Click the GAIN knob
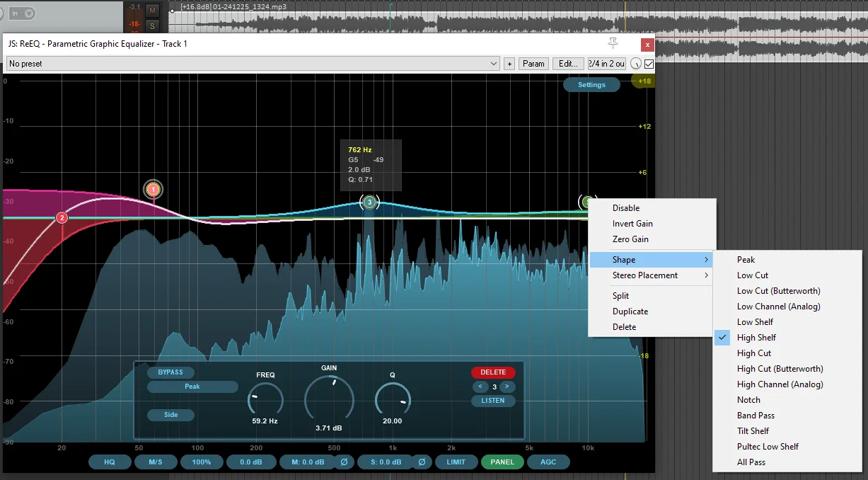 pyautogui.click(x=329, y=399)
